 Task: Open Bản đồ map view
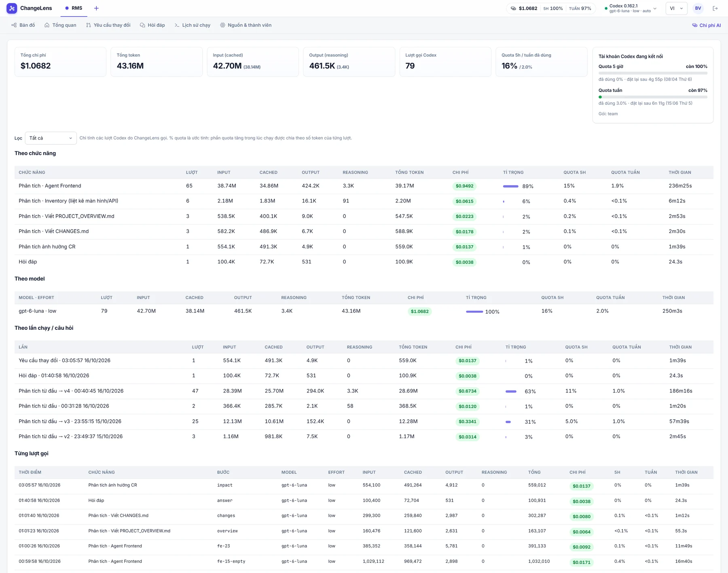coord(23,25)
